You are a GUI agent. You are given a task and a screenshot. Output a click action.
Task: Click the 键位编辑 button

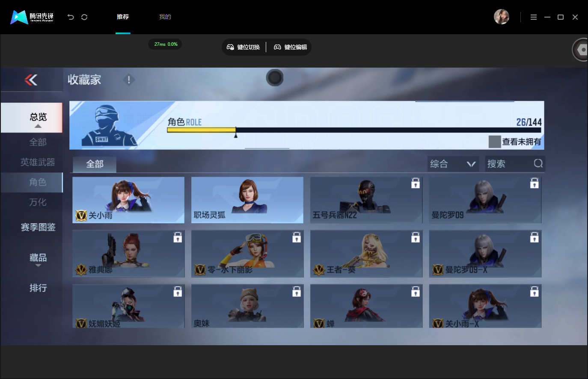(x=291, y=47)
